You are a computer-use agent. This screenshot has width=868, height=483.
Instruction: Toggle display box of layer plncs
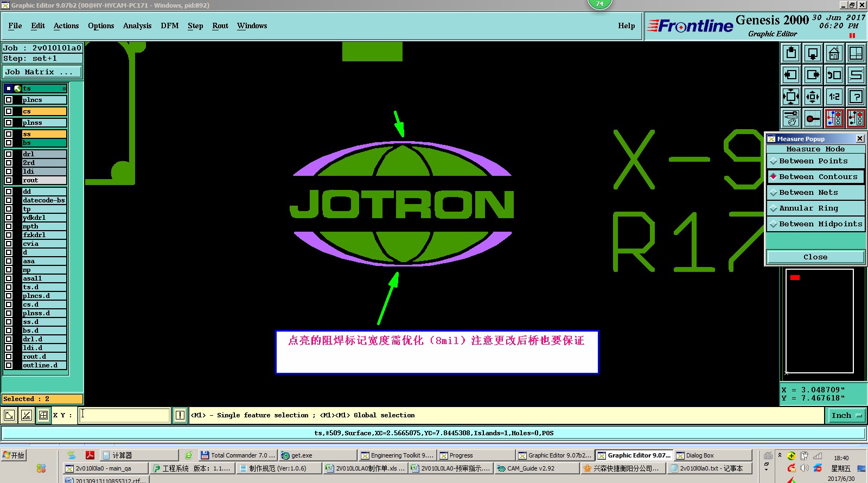point(9,100)
